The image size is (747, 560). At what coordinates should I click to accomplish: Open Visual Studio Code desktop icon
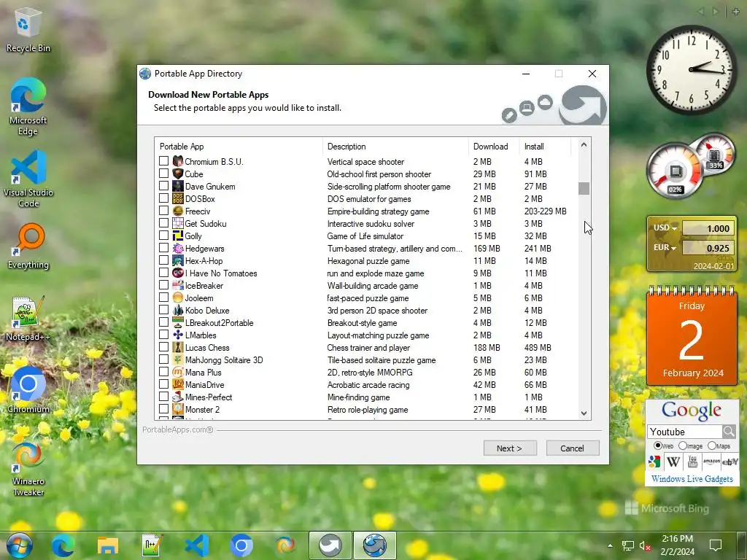pyautogui.click(x=28, y=179)
